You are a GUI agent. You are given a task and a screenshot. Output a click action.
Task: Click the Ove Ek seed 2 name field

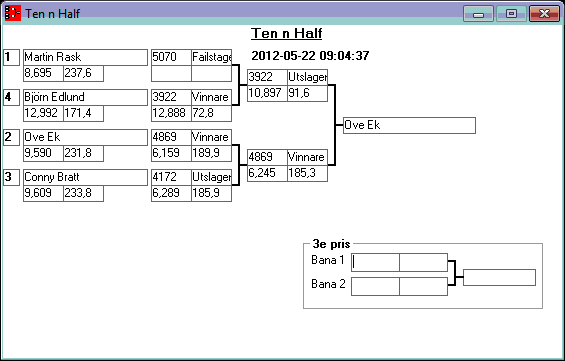[x=85, y=137]
